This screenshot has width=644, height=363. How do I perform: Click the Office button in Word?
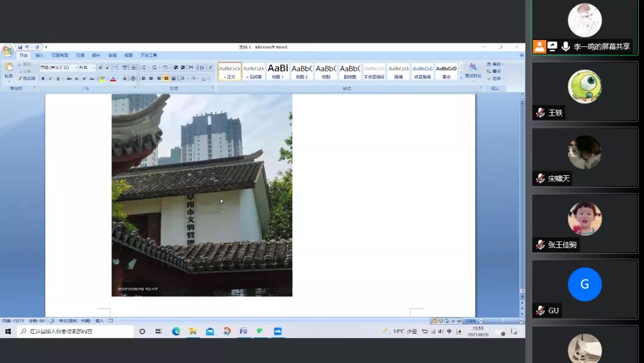coord(7,51)
